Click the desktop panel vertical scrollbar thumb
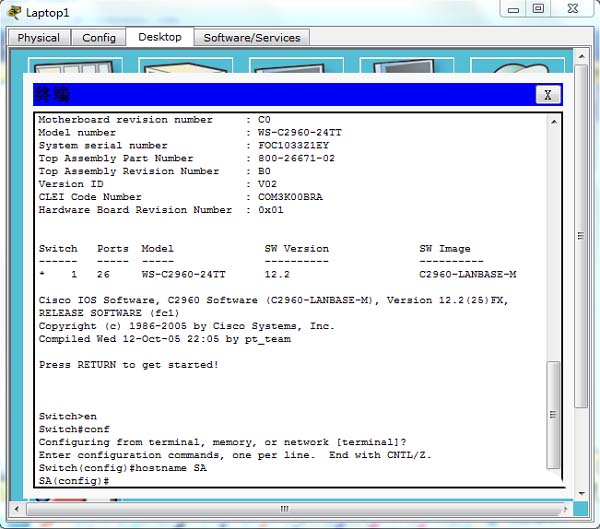 pyautogui.click(x=581, y=236)
